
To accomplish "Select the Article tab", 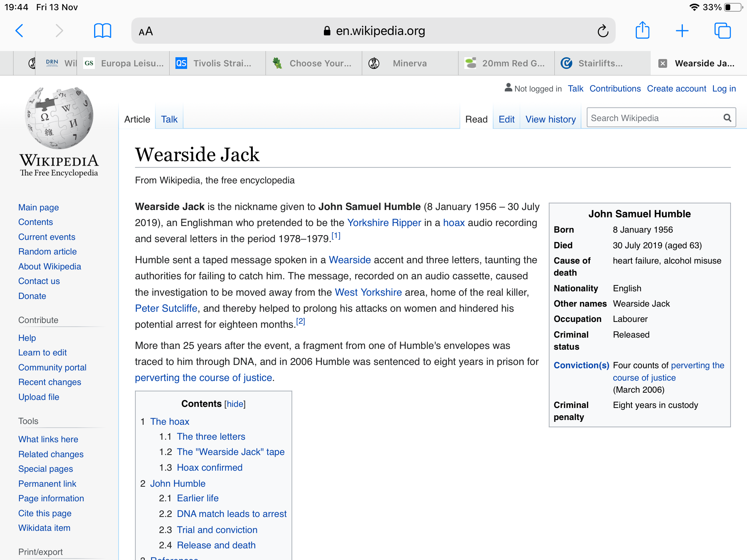I will click(x=137, y=119).
